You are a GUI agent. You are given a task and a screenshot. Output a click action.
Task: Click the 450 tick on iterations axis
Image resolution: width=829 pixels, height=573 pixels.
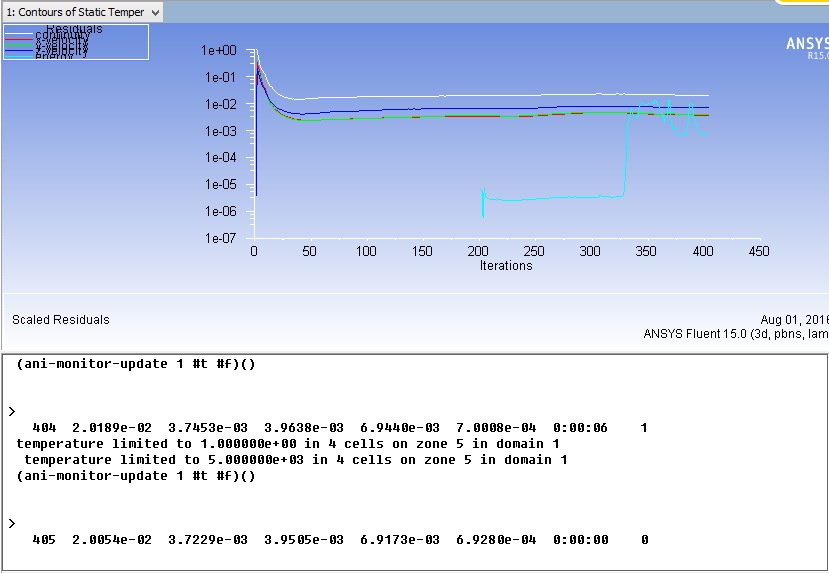coord(759,251)
